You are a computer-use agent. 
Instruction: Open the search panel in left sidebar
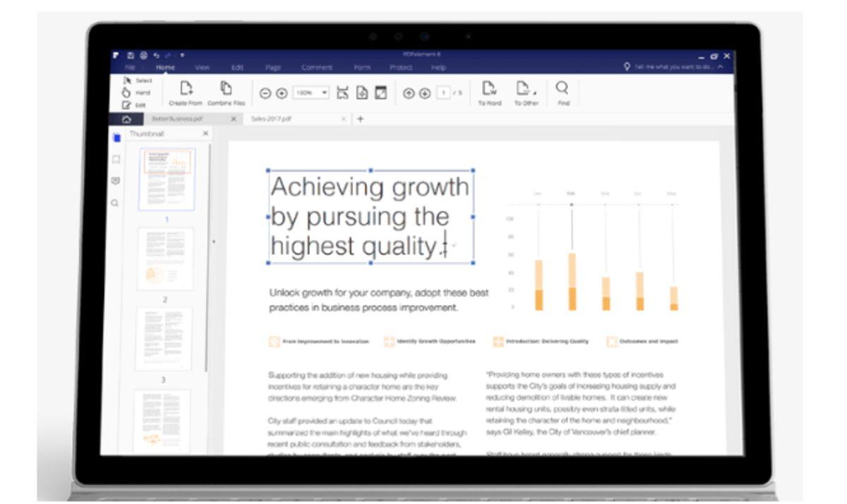(x=115, y=203)
